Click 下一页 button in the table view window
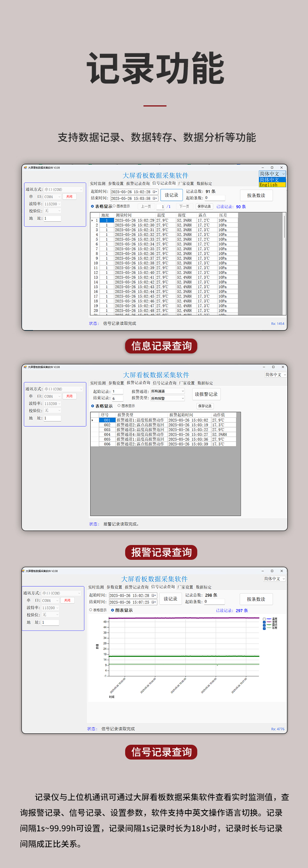Screen dimensions: 308x868 pyautogui.click(x=184, y=206)
